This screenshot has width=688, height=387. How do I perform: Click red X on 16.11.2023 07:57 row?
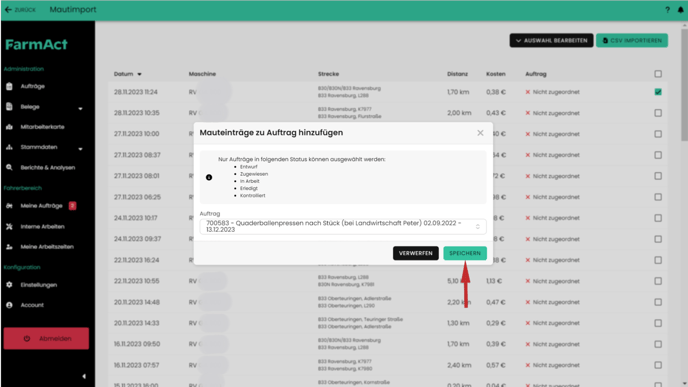[528, 365]
